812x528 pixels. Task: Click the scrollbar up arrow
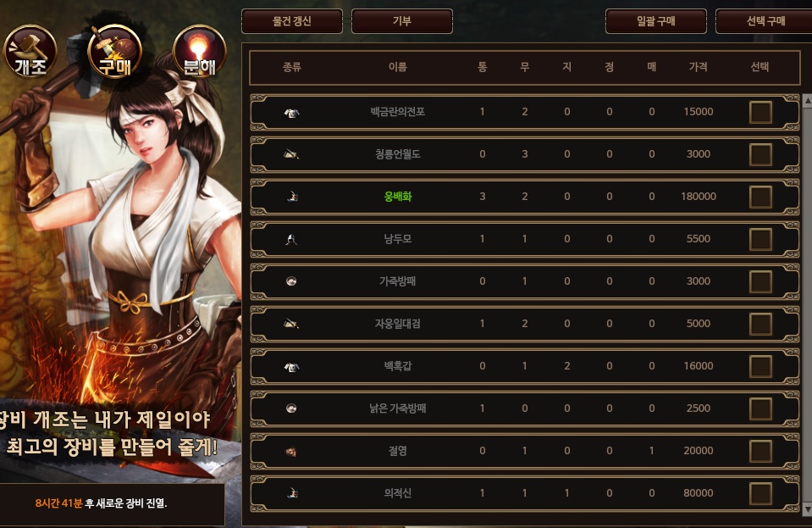(807, 102)
